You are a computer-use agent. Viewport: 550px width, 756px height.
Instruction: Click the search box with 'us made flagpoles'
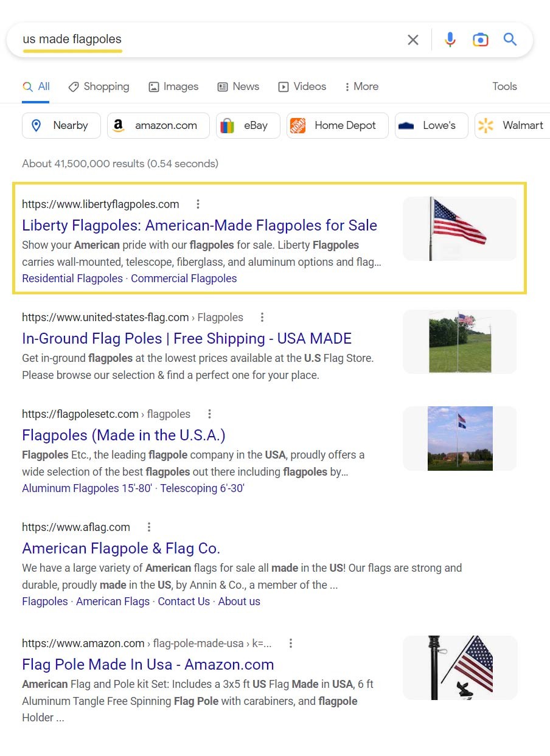click(x=207, y=40)
